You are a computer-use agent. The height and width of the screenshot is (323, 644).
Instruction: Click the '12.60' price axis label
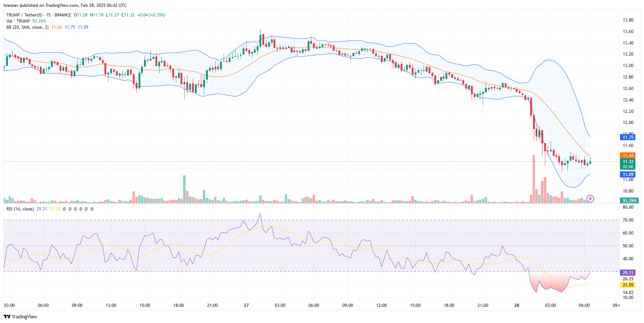[x=628, y=89]
